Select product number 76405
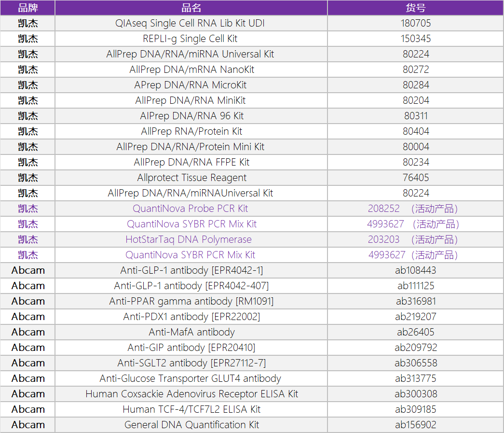The height and width of the screenshot is (433, 504). [x=416, y=178]
